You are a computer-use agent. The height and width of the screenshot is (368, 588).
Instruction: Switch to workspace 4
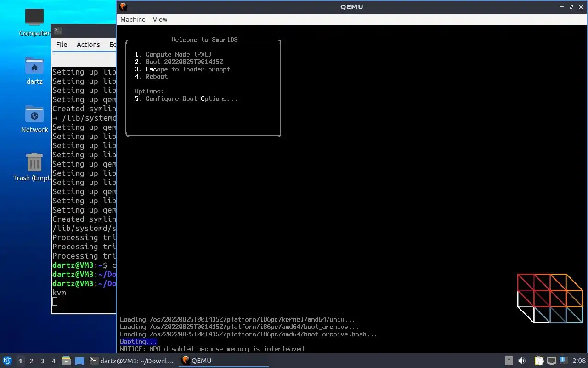coord(54,361)
